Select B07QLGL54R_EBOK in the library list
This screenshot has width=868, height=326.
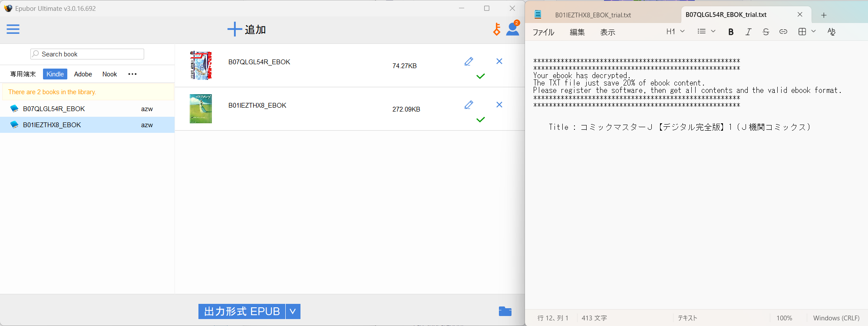[87, 109]
